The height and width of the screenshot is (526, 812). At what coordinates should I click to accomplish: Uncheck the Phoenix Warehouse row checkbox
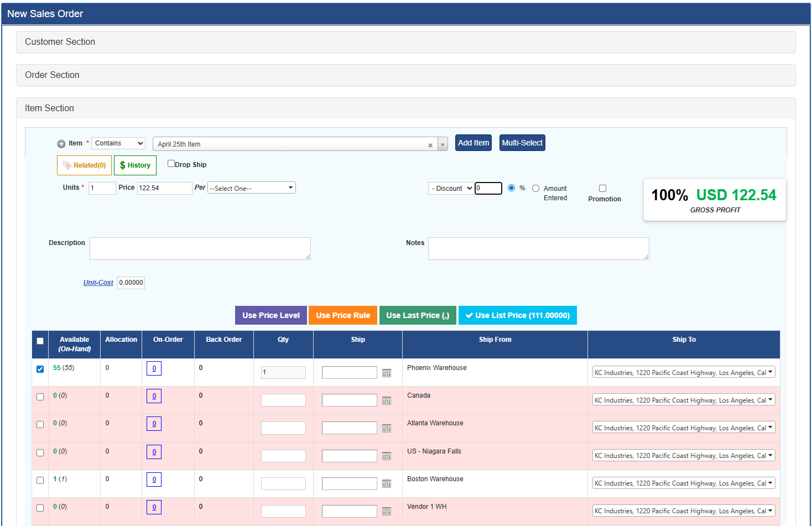40,369
